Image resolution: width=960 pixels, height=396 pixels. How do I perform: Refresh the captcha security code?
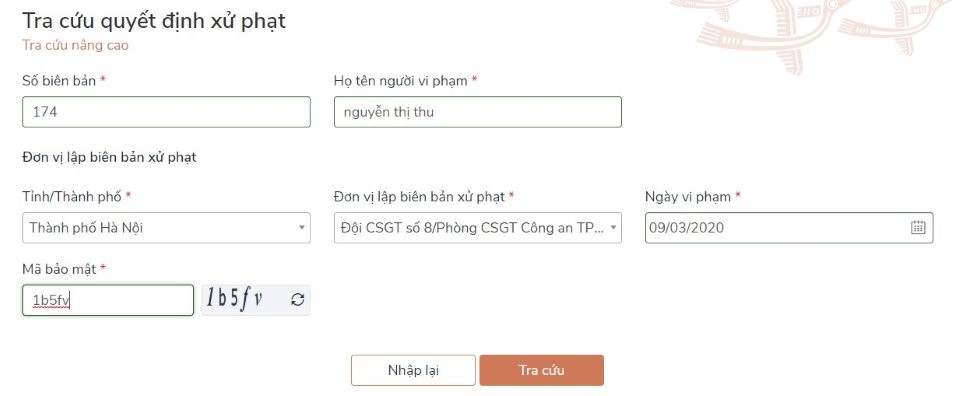(x=298, y=299)
